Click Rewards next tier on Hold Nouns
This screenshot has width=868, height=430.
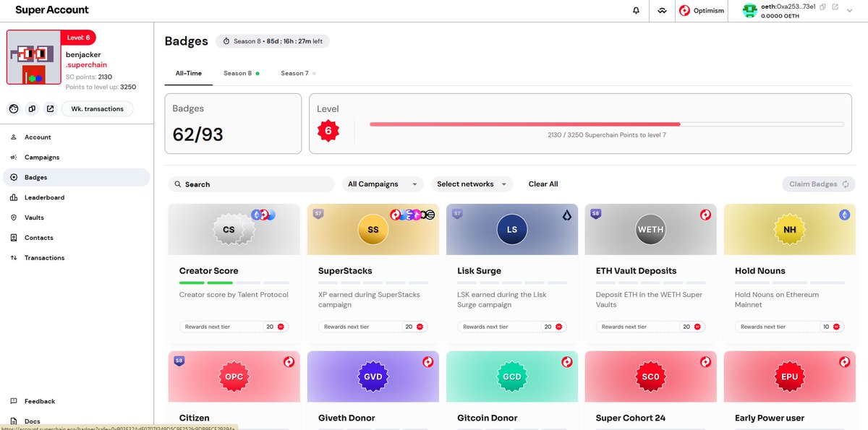790,327
